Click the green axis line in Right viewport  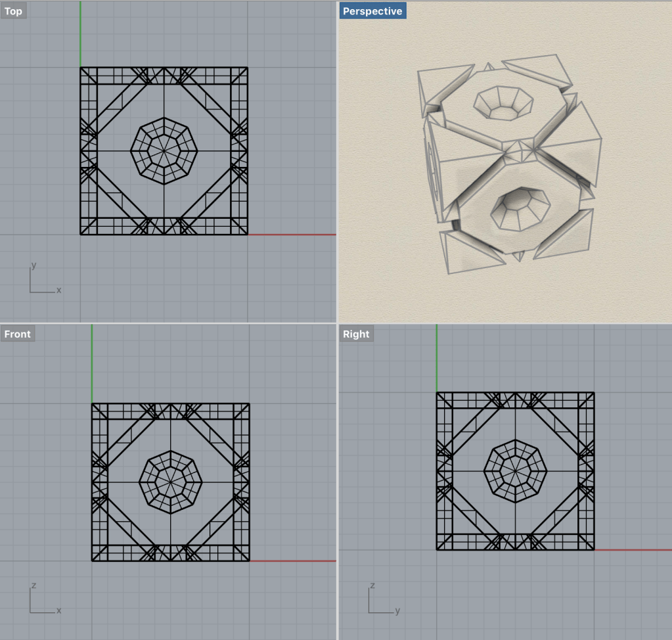tap(437, 358)
